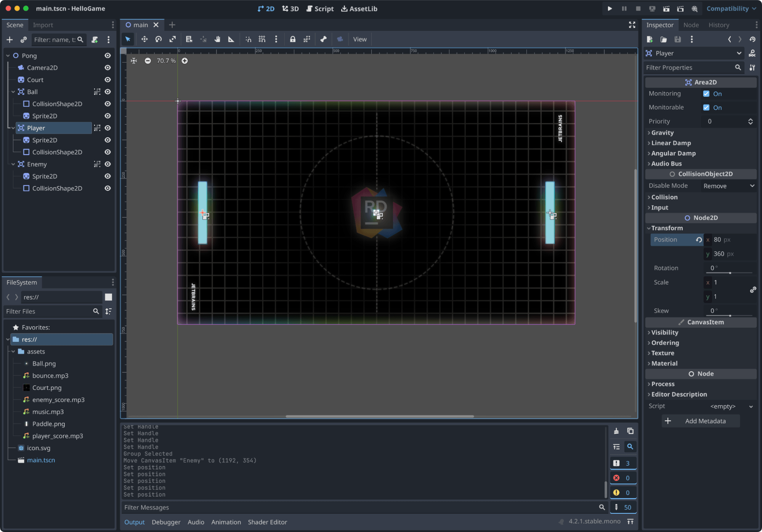Run project with Play button
This screenshot has width=762, height=532.
(610, 8)
